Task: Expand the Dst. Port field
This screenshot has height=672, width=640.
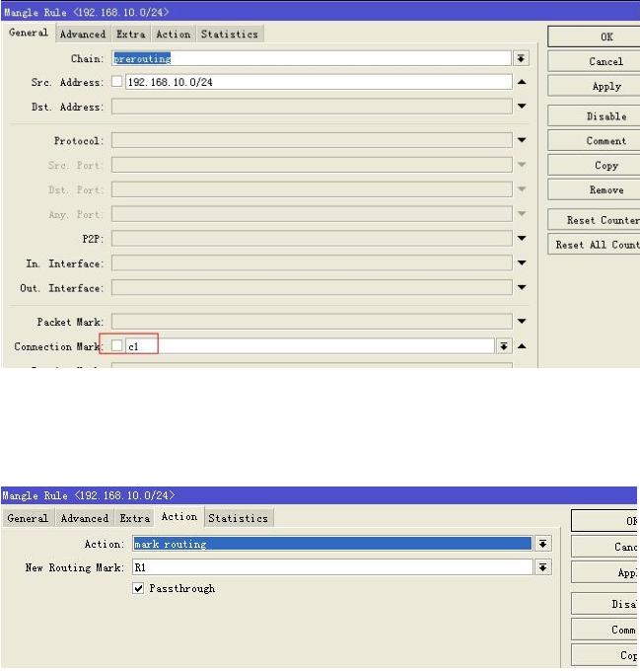Action: pyautogui.click(x=522, y=189)
